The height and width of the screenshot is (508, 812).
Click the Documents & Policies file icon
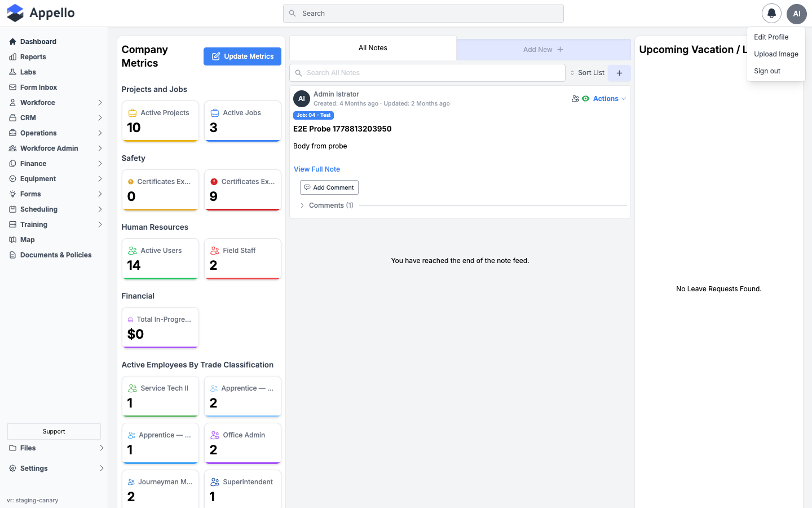12,255
